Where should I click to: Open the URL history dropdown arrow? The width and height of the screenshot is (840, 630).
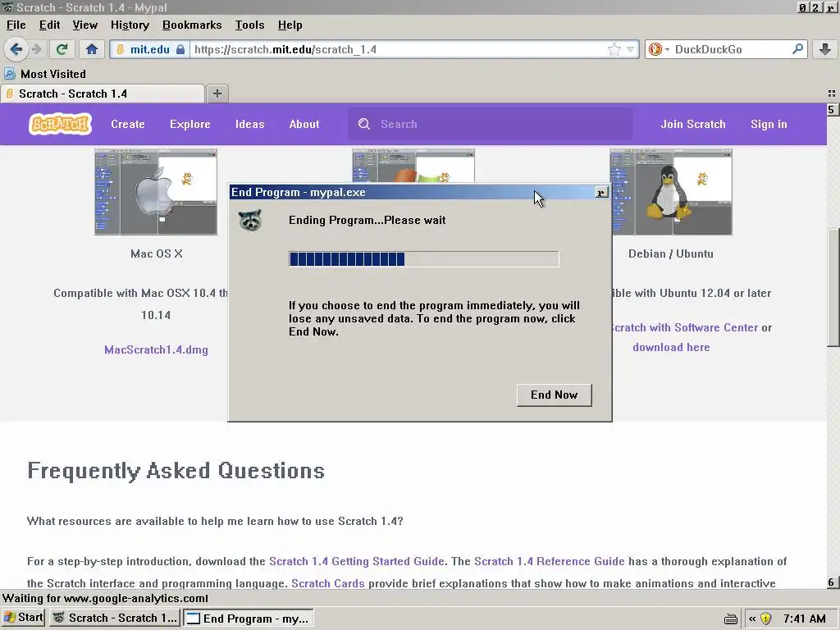tap(631, 49)
